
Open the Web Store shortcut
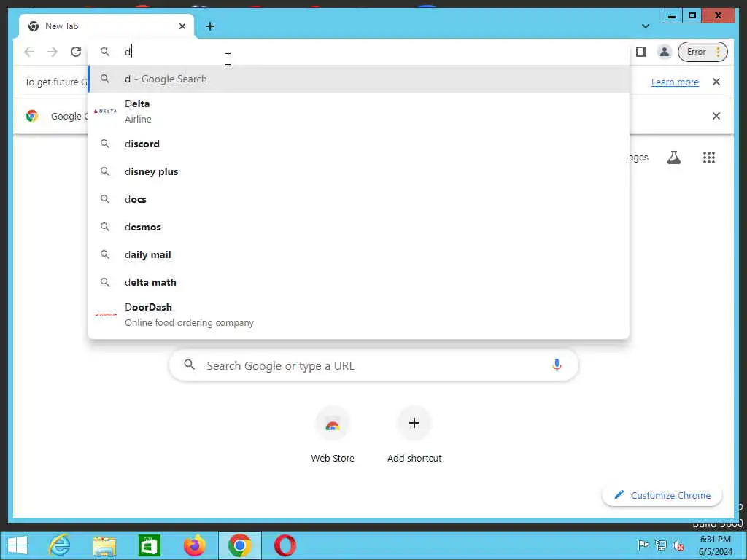333,435
